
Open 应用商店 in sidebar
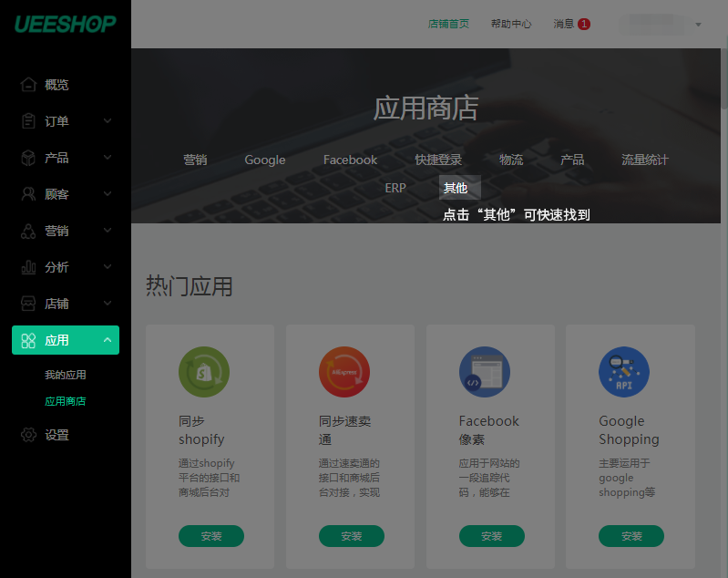point(66,401)
